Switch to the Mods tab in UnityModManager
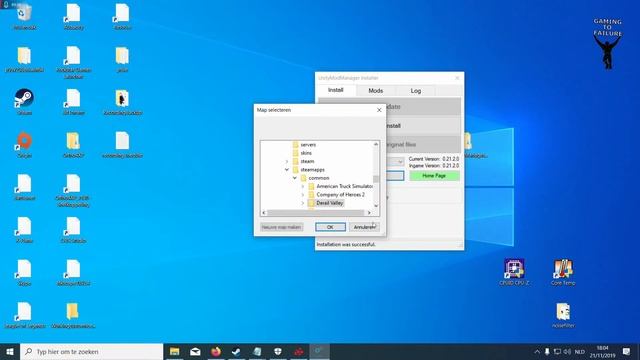Image resolution: width=640 pixels, height=360 pixels. coord(376,91)
